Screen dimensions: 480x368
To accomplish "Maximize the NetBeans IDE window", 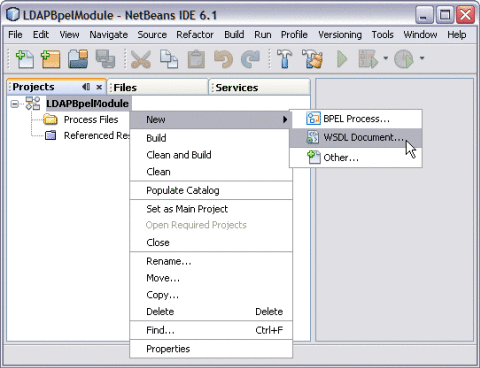I will click(445, 15).
